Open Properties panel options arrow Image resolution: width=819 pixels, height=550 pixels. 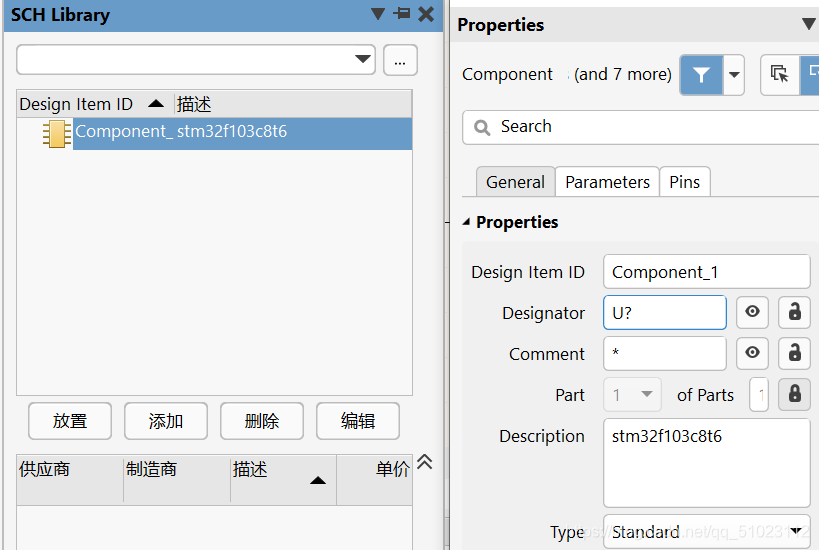pos(809,24)
